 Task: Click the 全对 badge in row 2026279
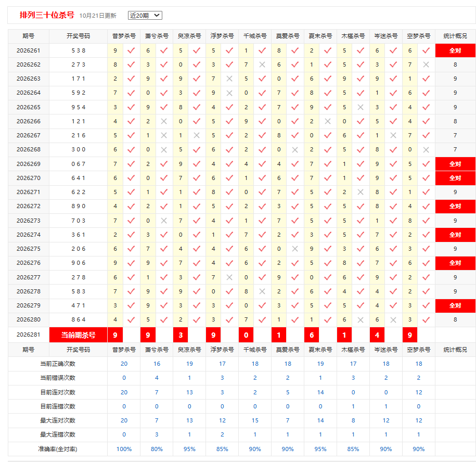[455, 306]
